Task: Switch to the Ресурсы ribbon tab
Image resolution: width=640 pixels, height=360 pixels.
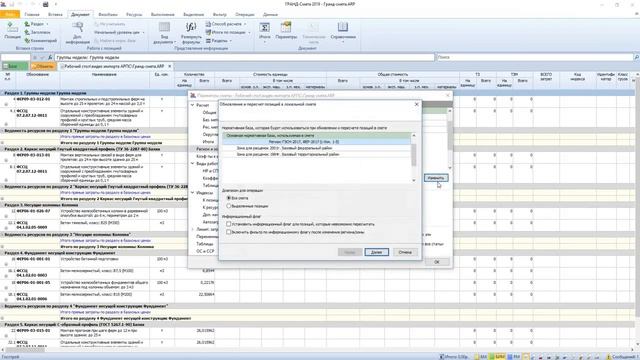Action: [x=134, y=14]
